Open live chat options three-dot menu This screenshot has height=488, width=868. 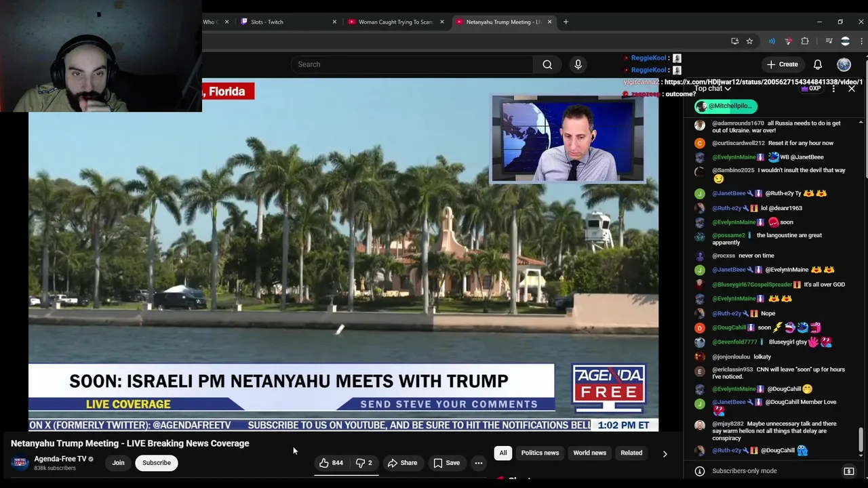click(x=835, y=89)
